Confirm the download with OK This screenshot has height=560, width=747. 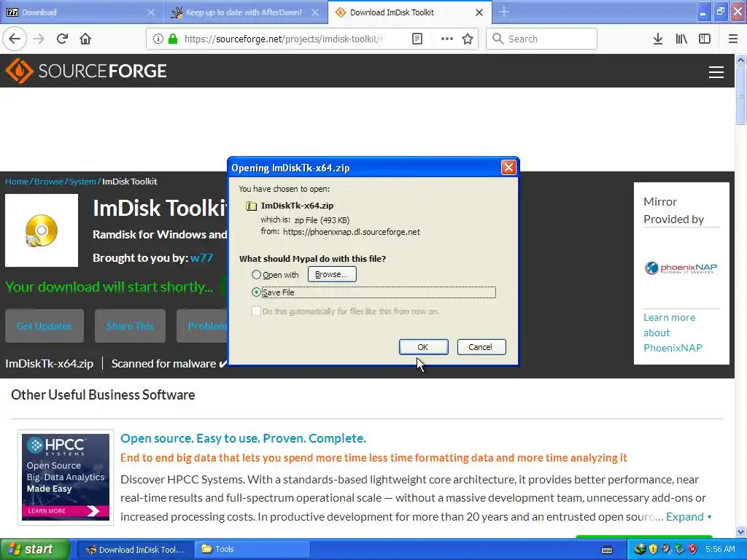pyautogui.click(x=423, y=347)
